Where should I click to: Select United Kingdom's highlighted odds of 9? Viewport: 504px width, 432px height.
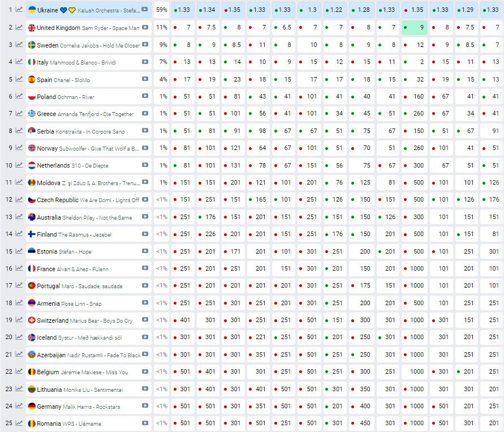[x=415, y=27]
